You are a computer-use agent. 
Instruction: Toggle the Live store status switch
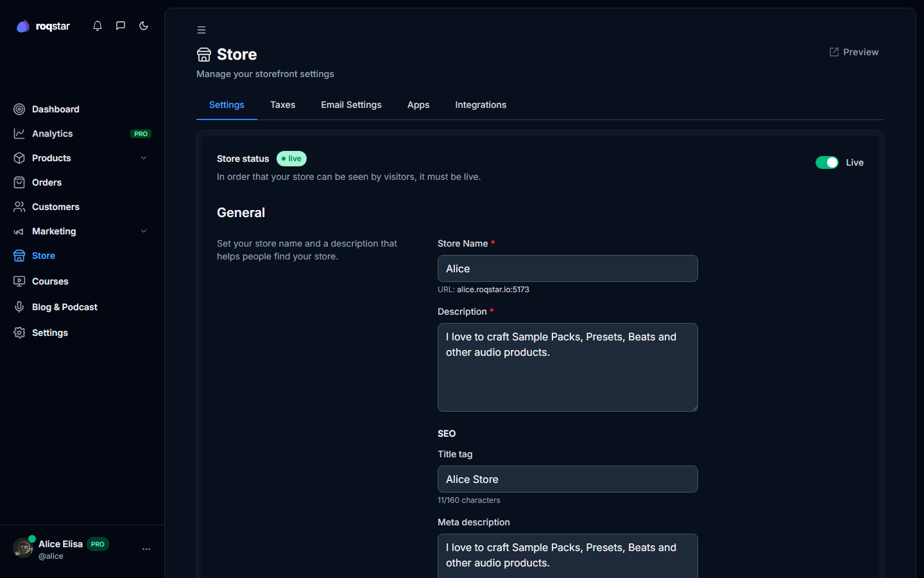[827, 162]
